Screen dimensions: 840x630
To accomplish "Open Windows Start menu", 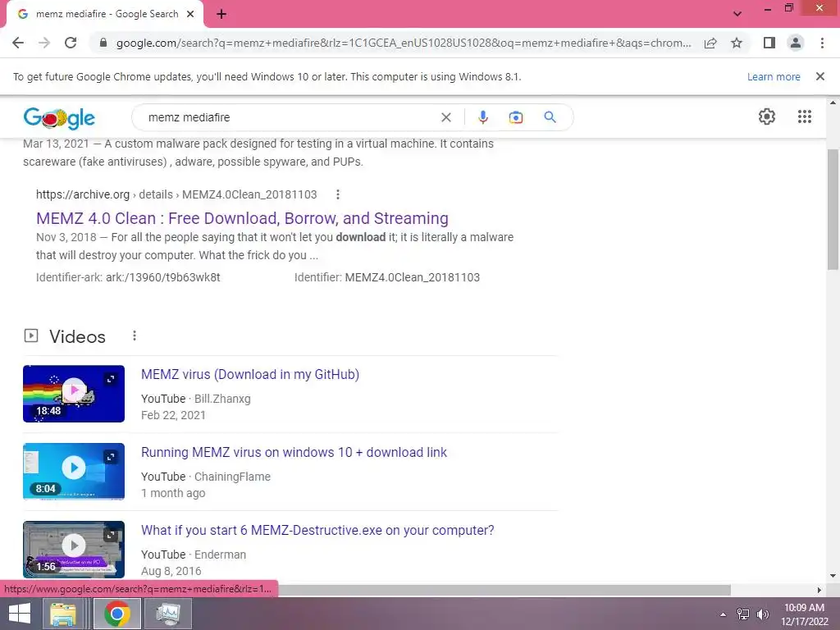I will pyautogui.click(x=20, y=614).
